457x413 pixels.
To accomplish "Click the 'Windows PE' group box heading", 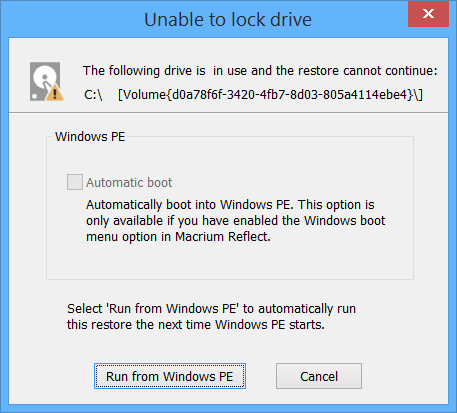I will click(90, 137).
